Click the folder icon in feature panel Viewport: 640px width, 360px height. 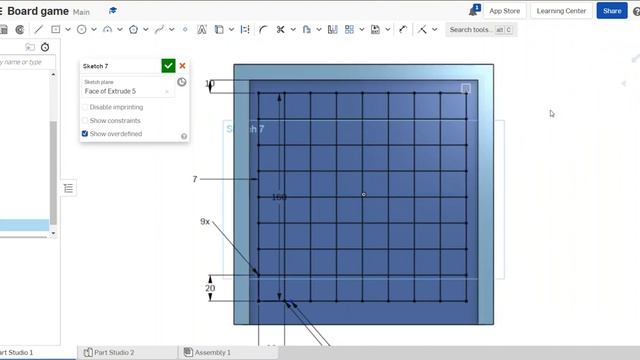click(30, 47)
